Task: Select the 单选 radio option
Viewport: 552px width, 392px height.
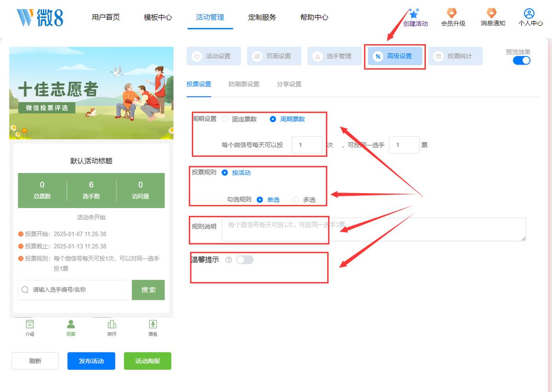Action: 259,200
